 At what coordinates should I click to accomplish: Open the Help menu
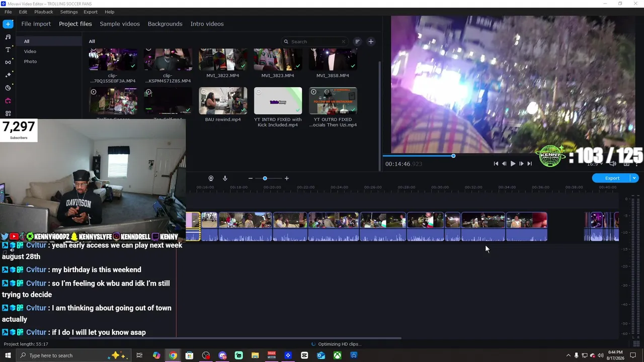coord(110,12)
